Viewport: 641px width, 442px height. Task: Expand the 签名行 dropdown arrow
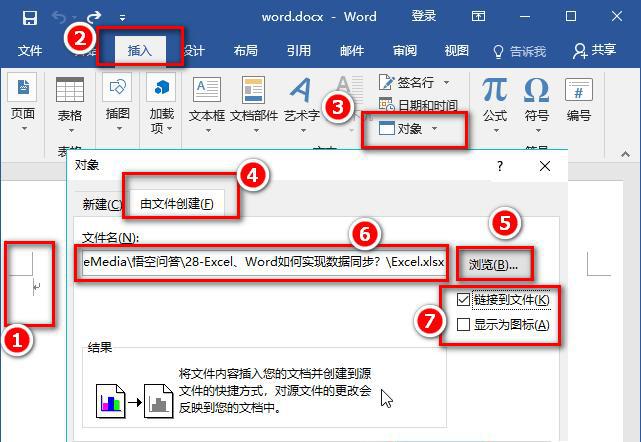pyautogui.click(x=446, y=83)
